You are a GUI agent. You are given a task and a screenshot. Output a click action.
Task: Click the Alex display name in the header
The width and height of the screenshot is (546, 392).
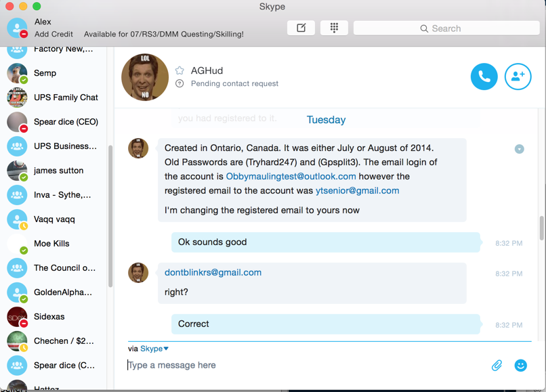click(43, 22)
